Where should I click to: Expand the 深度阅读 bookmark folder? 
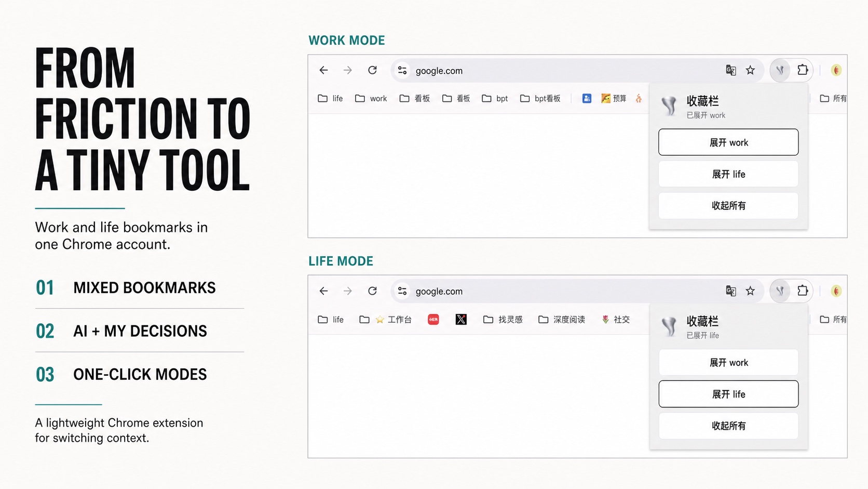562,320
